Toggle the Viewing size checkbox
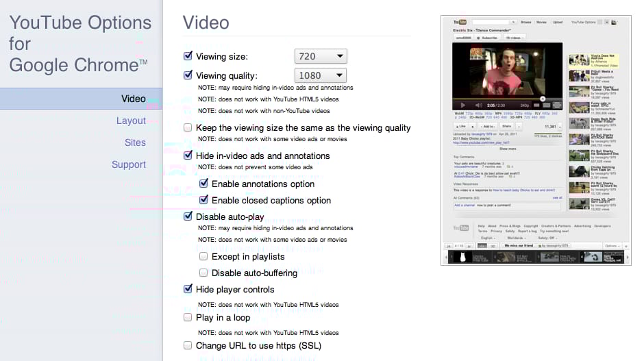Image resolution: width=644 pixels, height=361 pixels. coord(188,56)
